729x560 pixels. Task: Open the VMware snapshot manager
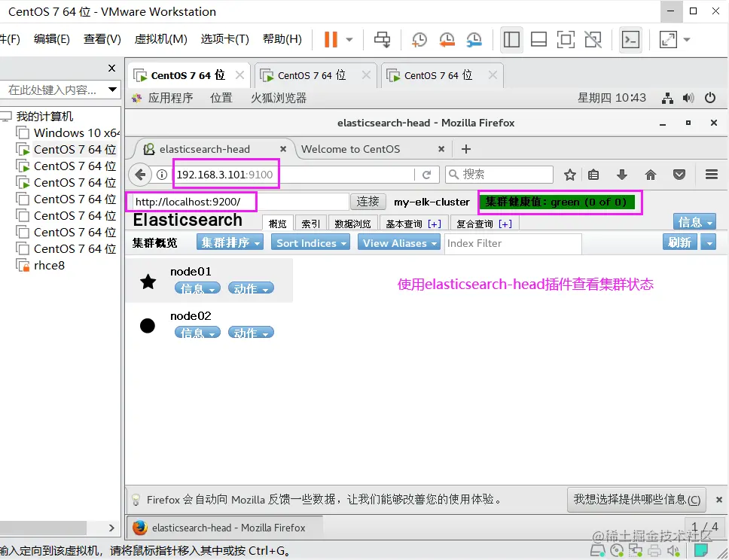click(474, 39)
